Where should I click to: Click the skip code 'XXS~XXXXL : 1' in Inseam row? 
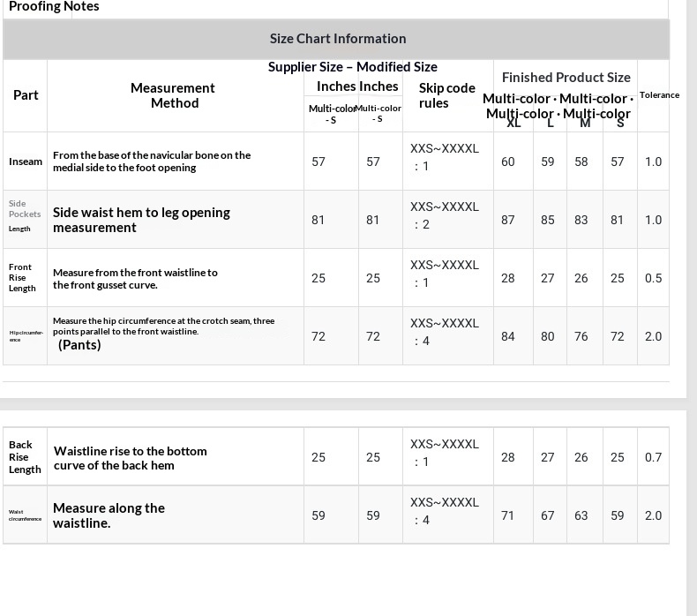444,157
